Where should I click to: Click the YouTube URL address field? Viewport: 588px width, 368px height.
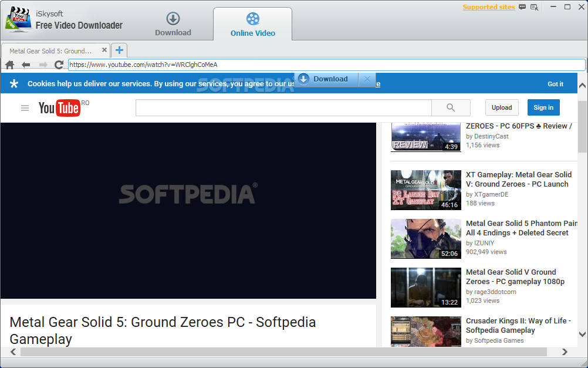327,65
